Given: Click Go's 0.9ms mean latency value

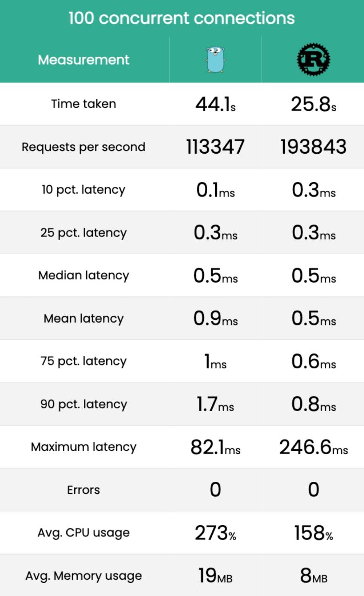Looking at the screenshot, I should [216, 319].
